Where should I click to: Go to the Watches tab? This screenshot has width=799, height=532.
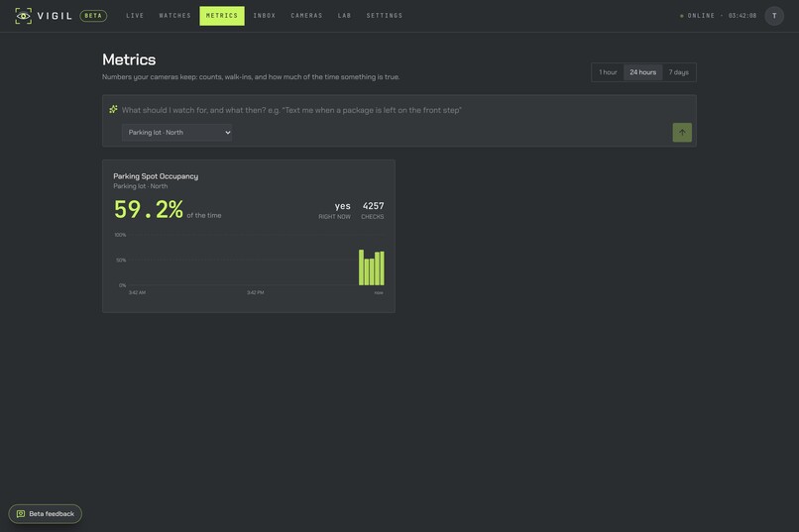pos(174,16)
